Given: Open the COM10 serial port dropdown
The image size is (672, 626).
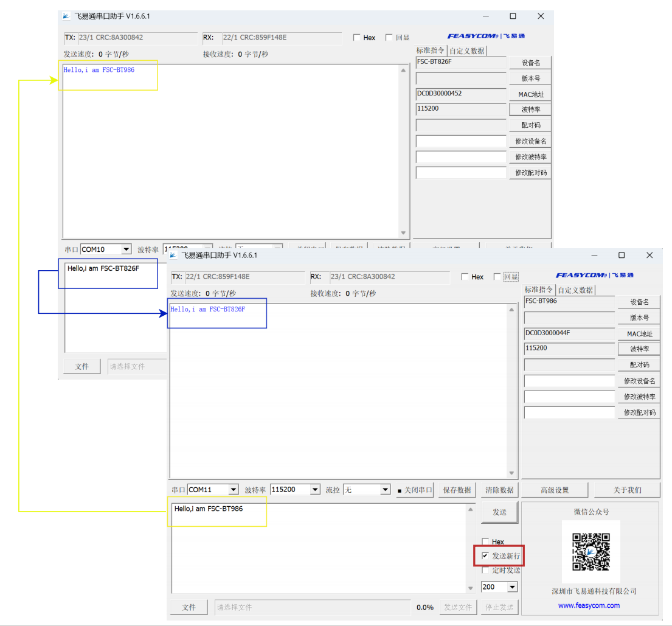Looking at the screenshot, I should 126,249.
